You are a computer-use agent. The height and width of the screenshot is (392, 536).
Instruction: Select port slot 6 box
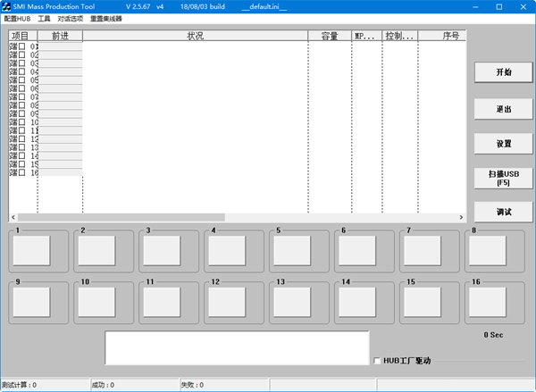pyautogui.click(x=357, y=251)
